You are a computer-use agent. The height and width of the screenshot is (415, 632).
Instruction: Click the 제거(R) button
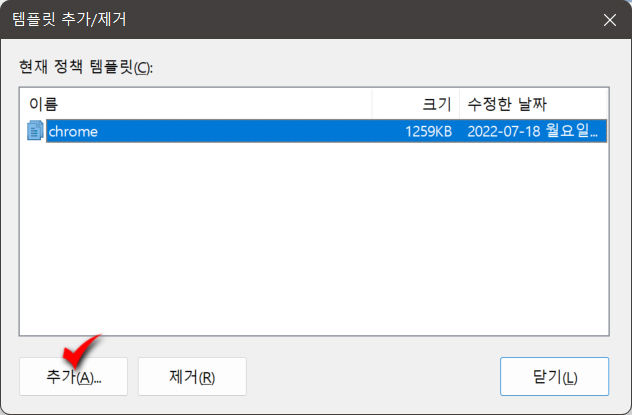[x=192, y=377]
